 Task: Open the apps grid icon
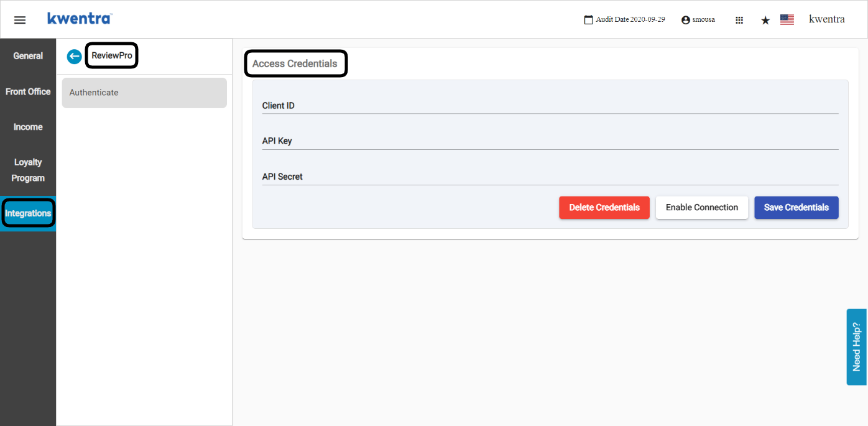[x=739, y=20]
